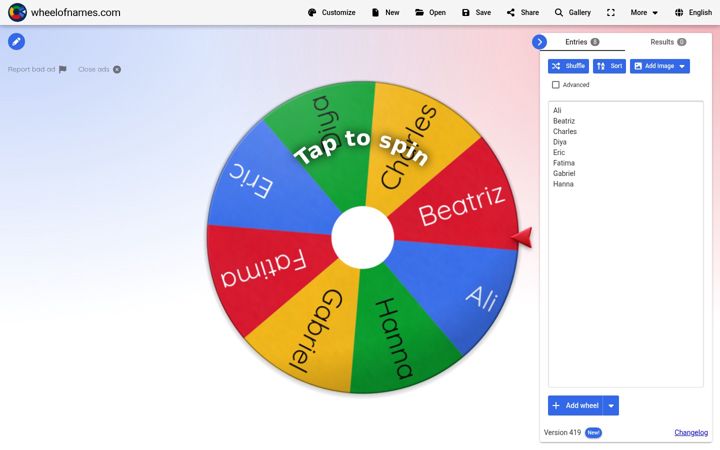The height and width of the screenshot is (450, 720).
Task: Open the Gallery search
Action: point(572,12)
